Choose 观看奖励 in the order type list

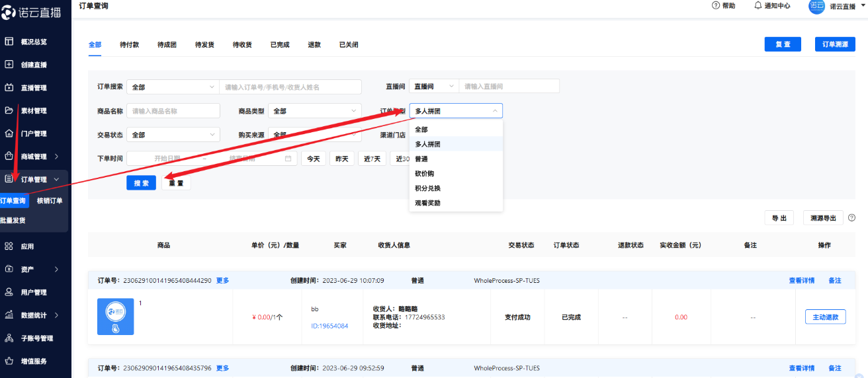pos(456,203)
